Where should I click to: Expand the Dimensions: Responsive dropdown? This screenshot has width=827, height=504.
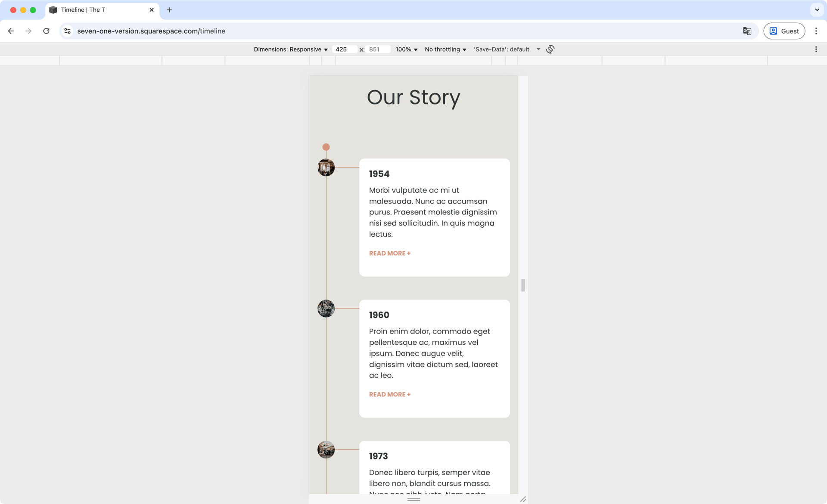pyautogui.click(x=291, y=49)
